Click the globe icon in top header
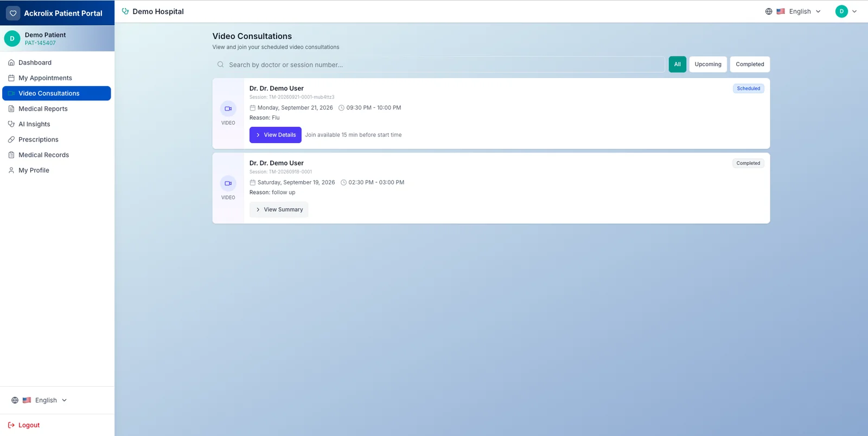This screenshot has width=868, height=436. (769, 11)
